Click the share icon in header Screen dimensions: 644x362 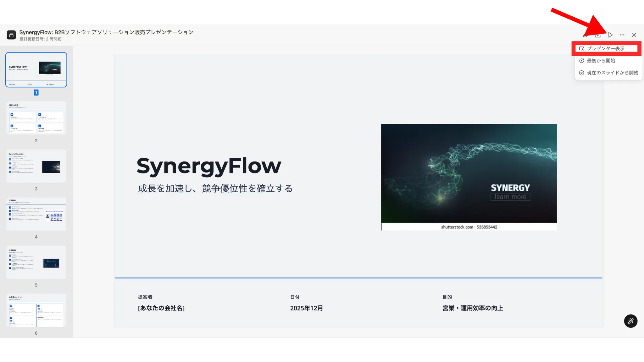[586, 35]
